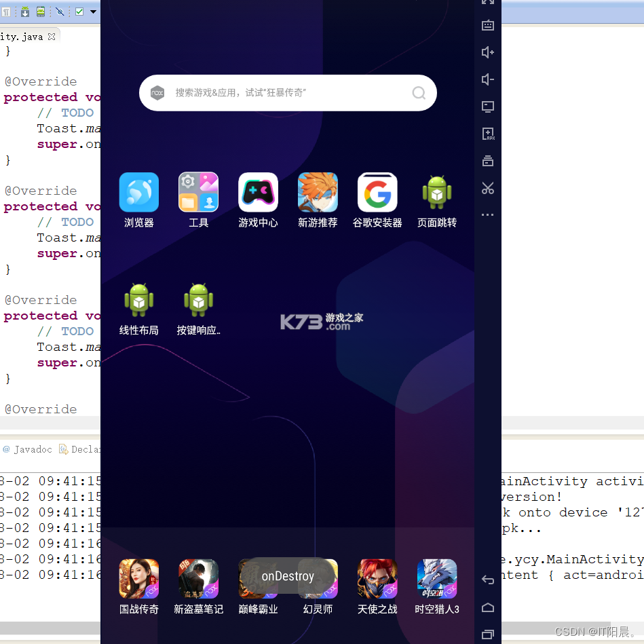Image resolution: width=644 pixels, height=644 pixels.
Task: Open the 时空猎人3 game
Action: coord(437,586)
